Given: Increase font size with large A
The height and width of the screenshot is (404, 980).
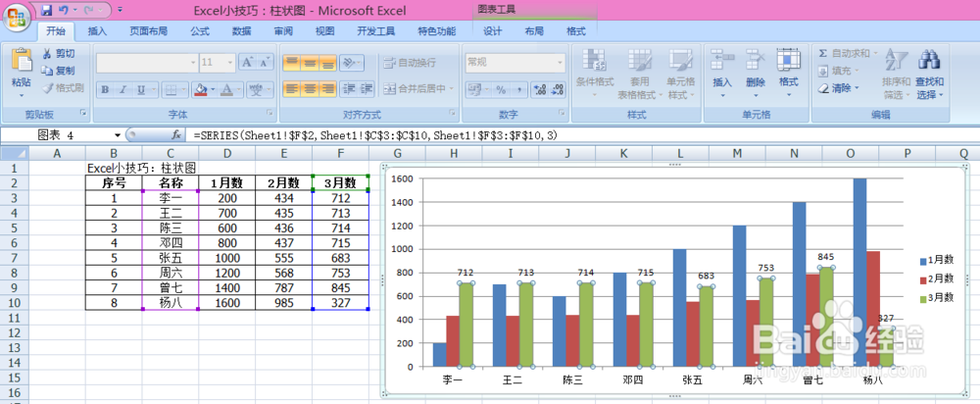Looking at the screenshot, I should (x=248, y=63).
